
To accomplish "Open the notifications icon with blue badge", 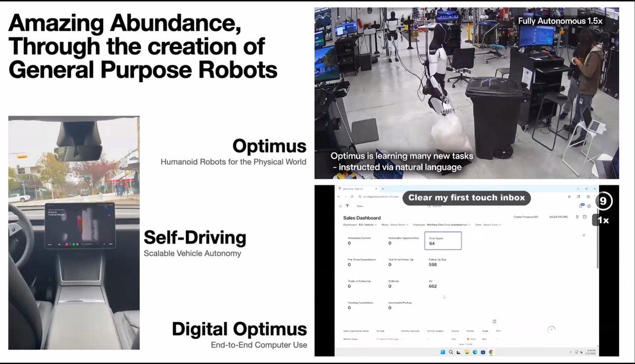I will (582, 206).
